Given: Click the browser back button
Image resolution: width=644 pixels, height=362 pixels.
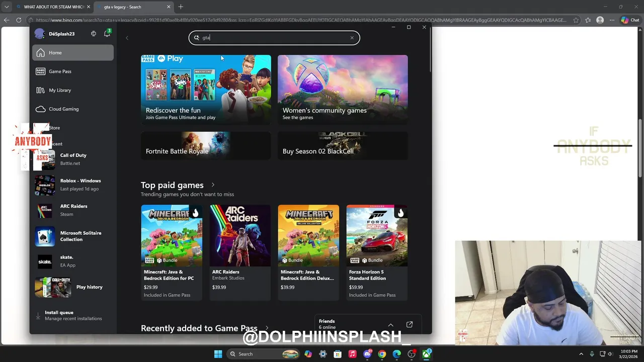Looking at the screenshot, I should coord(6,20).
